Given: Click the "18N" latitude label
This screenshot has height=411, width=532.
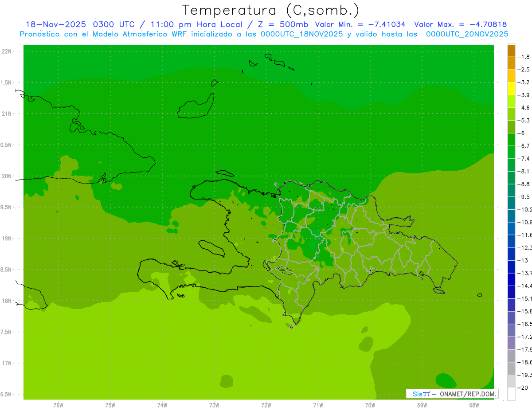Looking at the screenshot, I should [7, 301].
